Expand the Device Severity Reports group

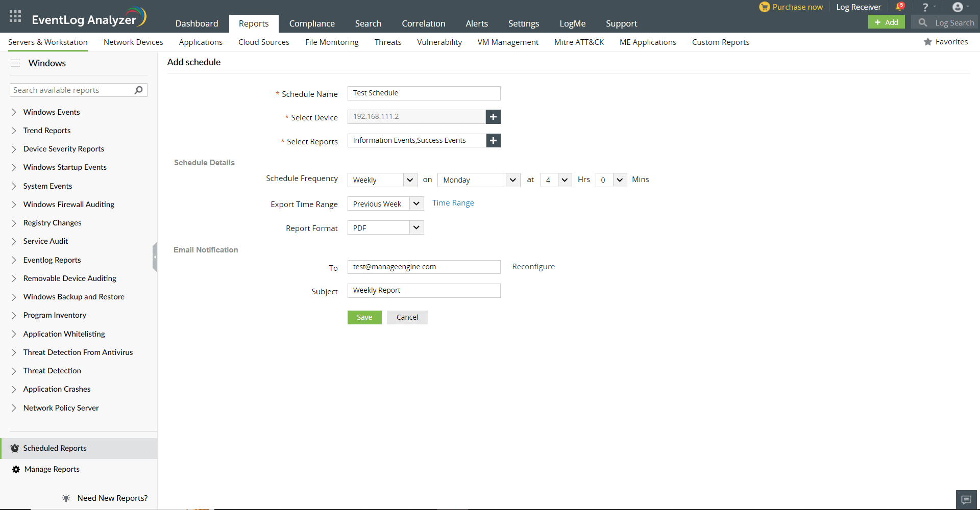14,149
